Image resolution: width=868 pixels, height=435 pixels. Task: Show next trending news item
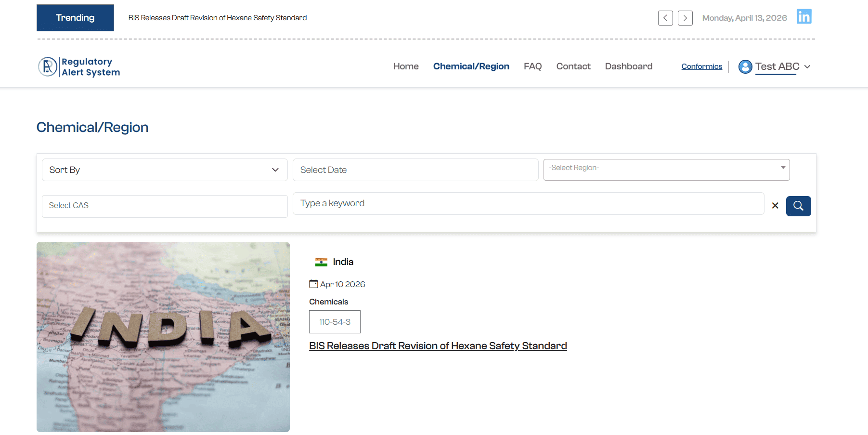[685, 18]
